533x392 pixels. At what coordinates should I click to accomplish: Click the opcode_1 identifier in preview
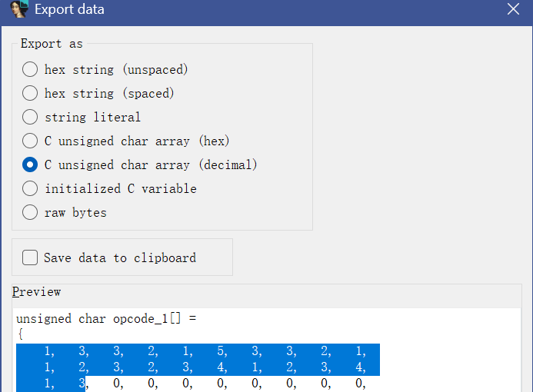click(142, 318)
